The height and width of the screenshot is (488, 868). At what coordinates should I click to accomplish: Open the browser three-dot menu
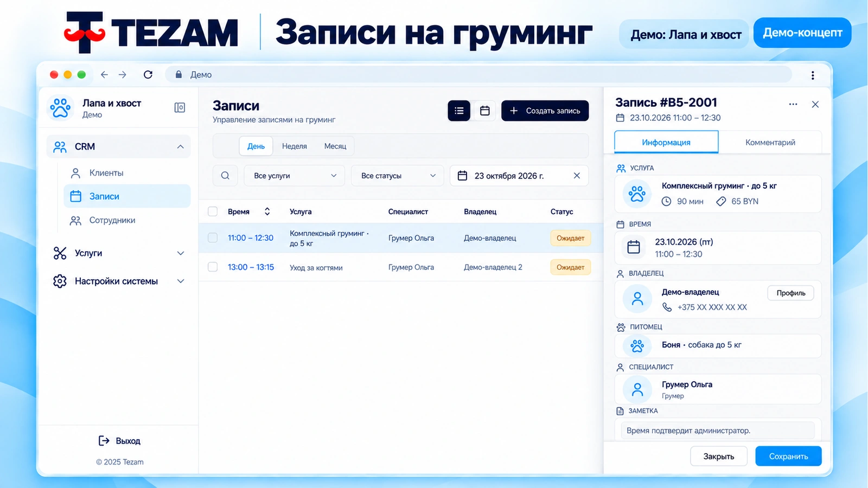[813, 75]
